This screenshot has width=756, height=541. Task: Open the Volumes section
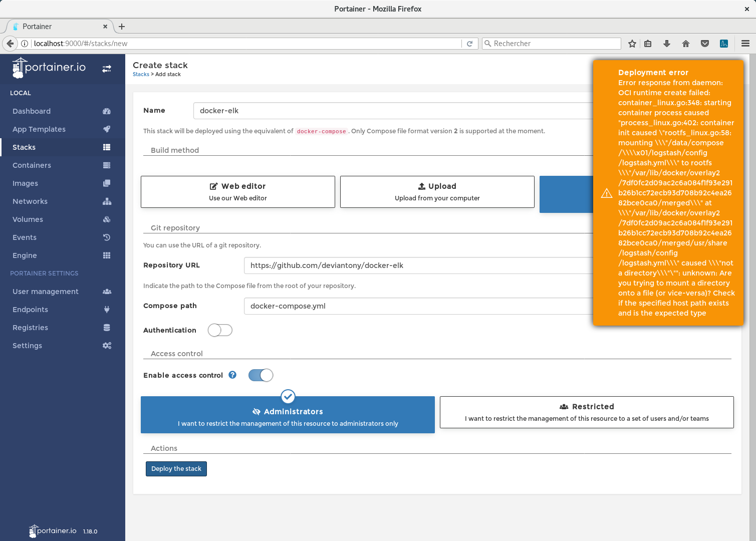click(28, 219)
